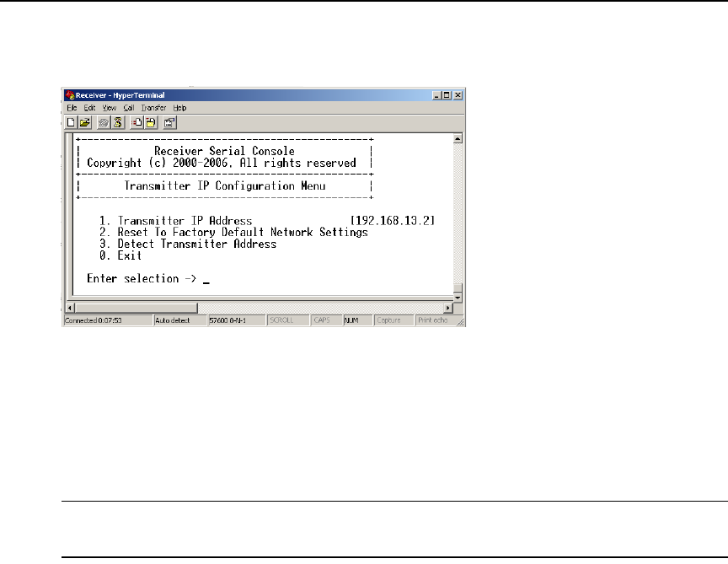Click the horizontal scrollbar thumb

click(x=136, y=308)
